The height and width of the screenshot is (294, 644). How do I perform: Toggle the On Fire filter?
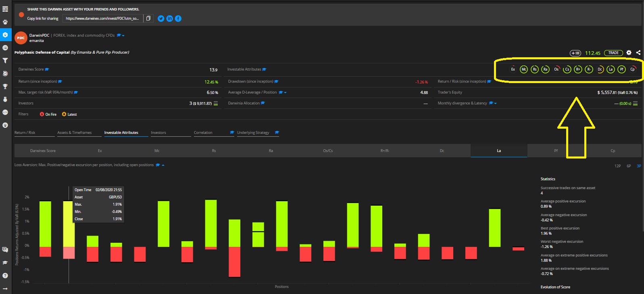(x=48, y=115)
